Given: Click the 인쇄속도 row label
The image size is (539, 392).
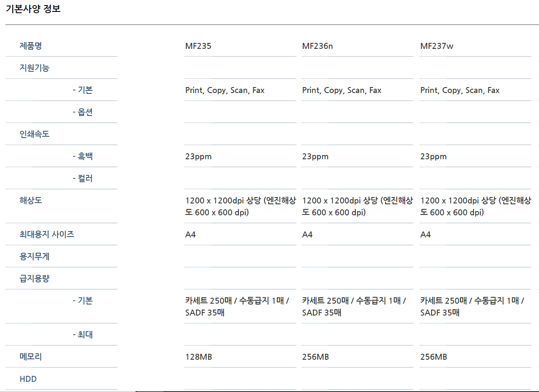Looking at the screenshot, I should point(34,134).
